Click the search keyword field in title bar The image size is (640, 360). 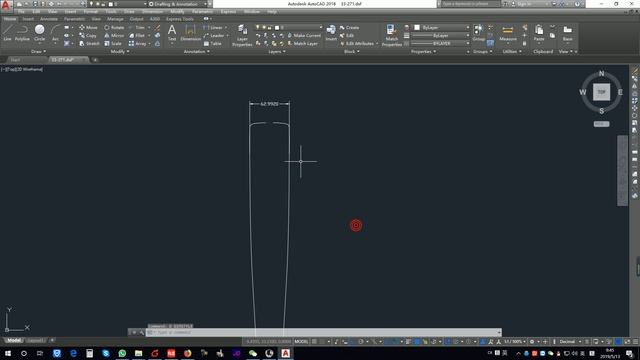[x=470, y=4]
